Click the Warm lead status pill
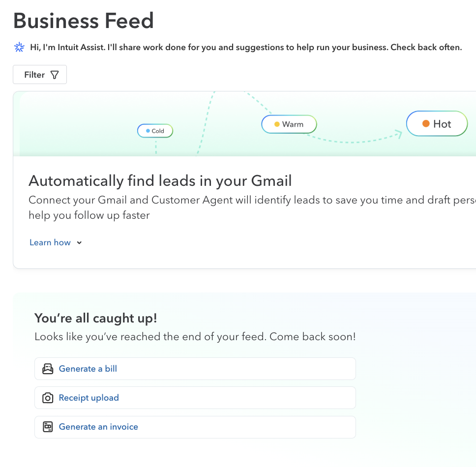 tap(289, 124)
